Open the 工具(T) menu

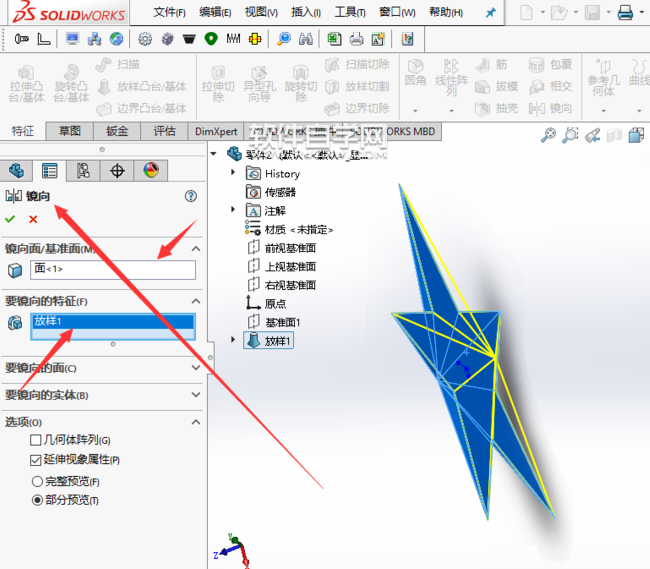tap(350, 12)
